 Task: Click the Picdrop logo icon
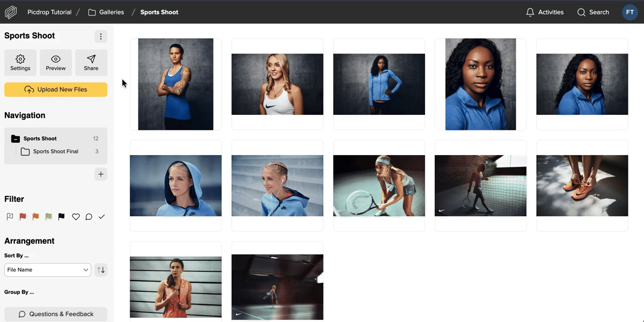click(x=11, y=12)
